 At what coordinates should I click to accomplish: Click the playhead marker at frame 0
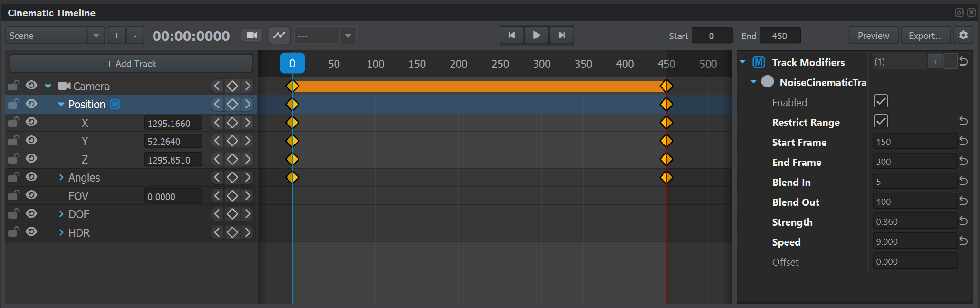point(292,64)
